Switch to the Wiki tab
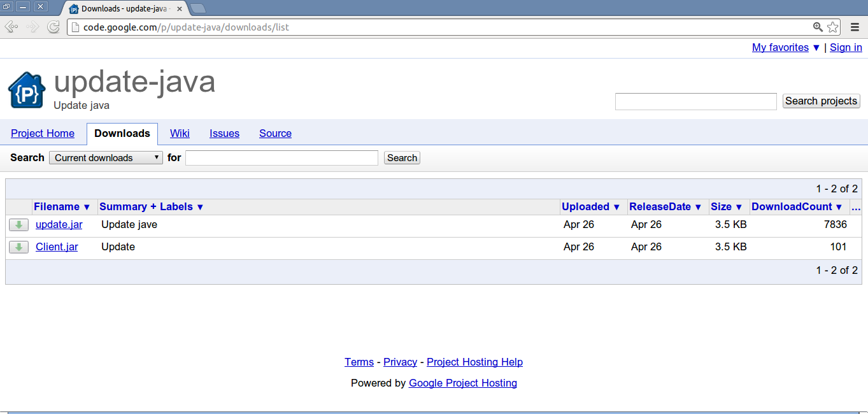 coord(180,133)
